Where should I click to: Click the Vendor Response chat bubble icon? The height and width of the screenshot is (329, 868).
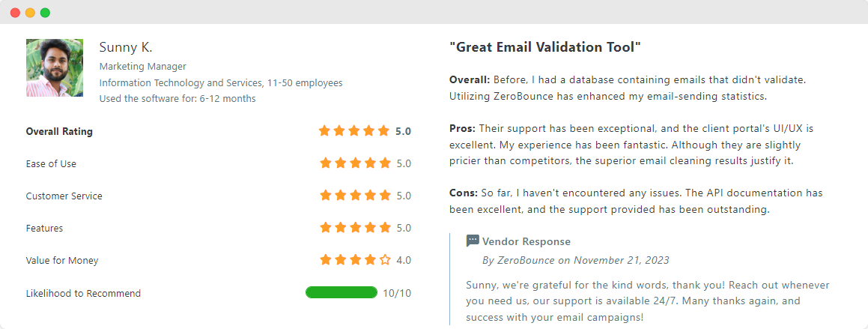[x=473, y=241]
